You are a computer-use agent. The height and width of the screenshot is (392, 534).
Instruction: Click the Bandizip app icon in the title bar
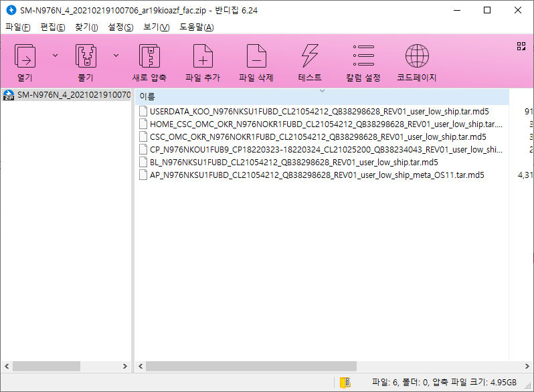[x=11, y=10]
